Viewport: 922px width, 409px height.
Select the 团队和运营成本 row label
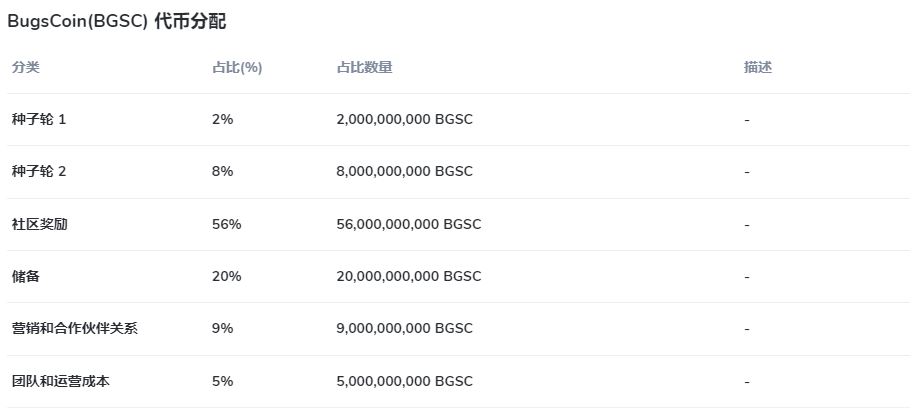point(61,381)
